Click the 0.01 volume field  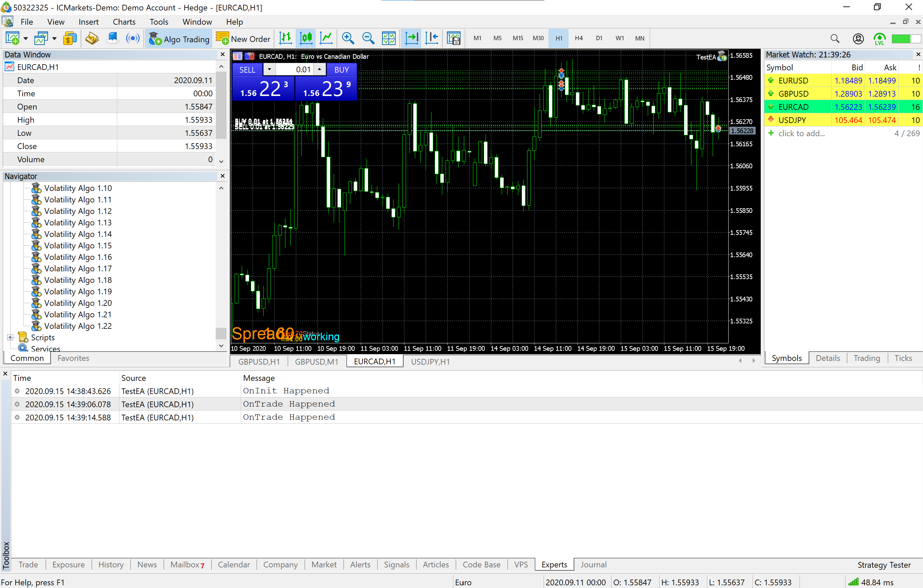pos(294,70)
